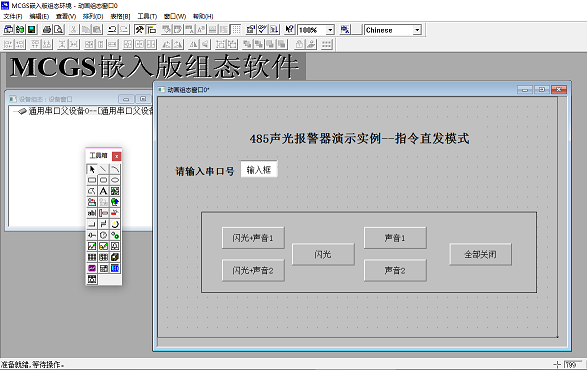Screen dimensions: 587x370
Task: Click the context help arrow icon
Action: [289, 30]
